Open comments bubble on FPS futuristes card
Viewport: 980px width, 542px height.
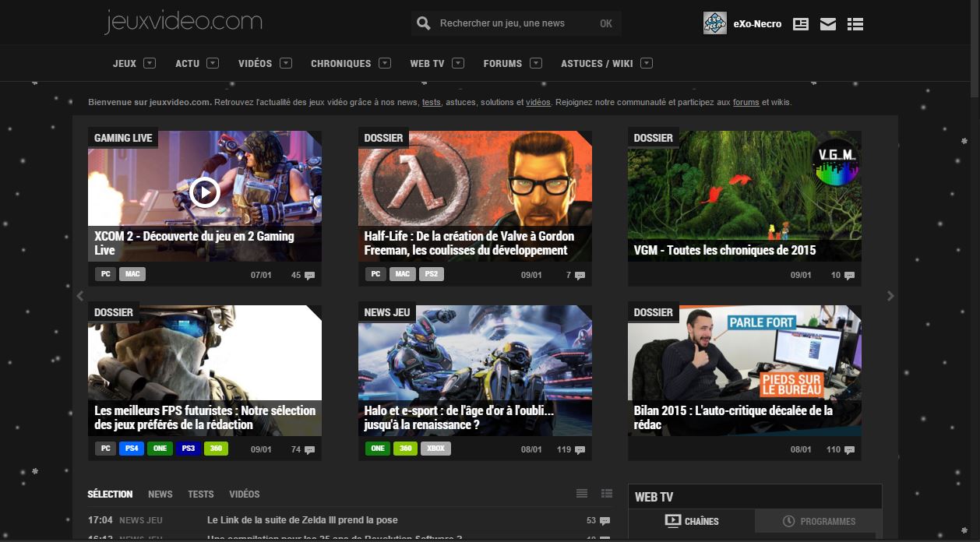tap(310, 450)
